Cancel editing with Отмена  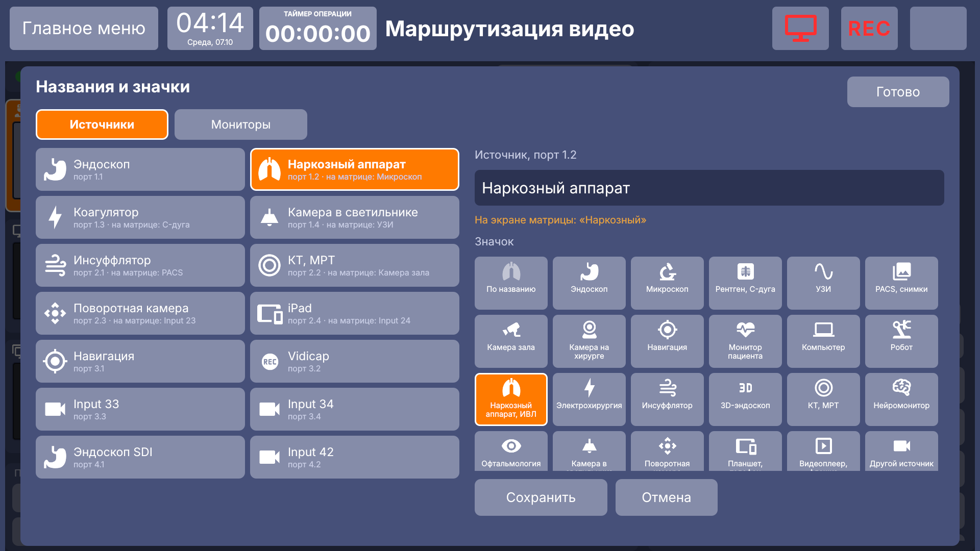coord(667,497)
